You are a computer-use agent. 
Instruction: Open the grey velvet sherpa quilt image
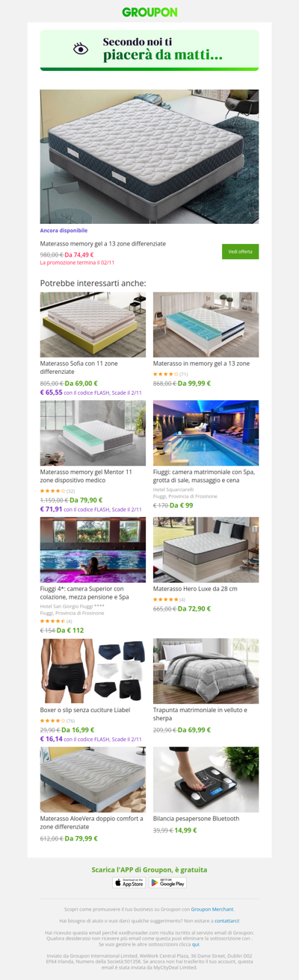tap(206, 671)
